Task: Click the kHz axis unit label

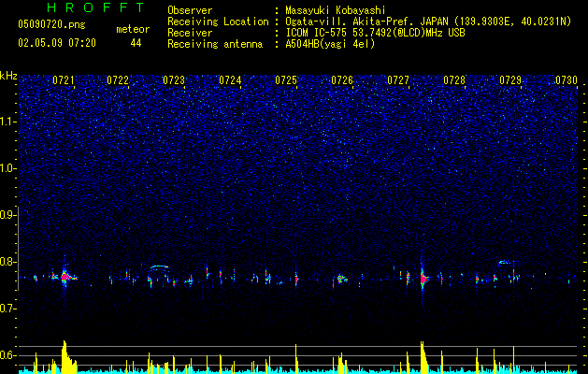Action: pos(8,76)
